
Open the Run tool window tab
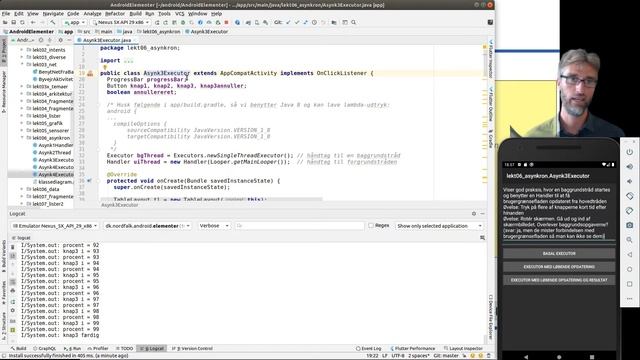73,349
